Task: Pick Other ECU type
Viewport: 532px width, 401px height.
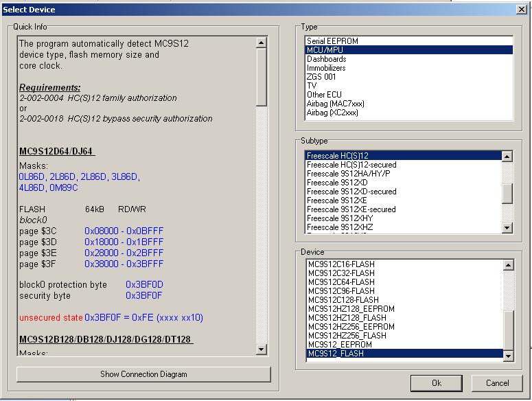Action: [409, 95]
